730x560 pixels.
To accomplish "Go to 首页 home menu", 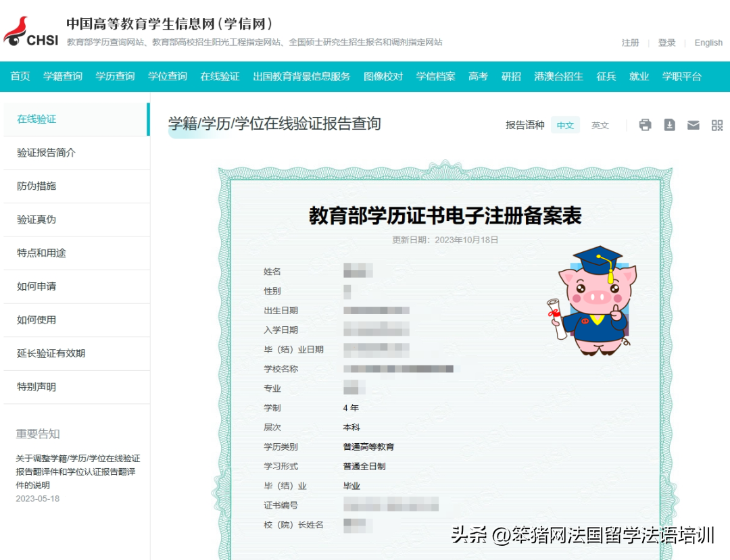I will point(20,76).
